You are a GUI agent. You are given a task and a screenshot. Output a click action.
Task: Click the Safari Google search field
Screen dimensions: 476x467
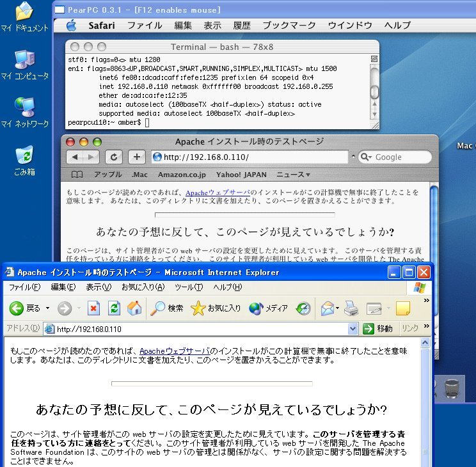point(395,157)
